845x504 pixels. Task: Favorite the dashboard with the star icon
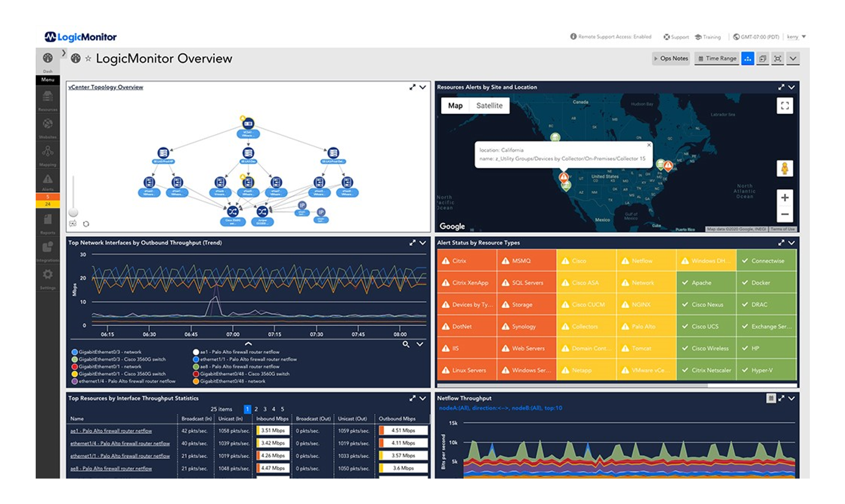[88, 59]
